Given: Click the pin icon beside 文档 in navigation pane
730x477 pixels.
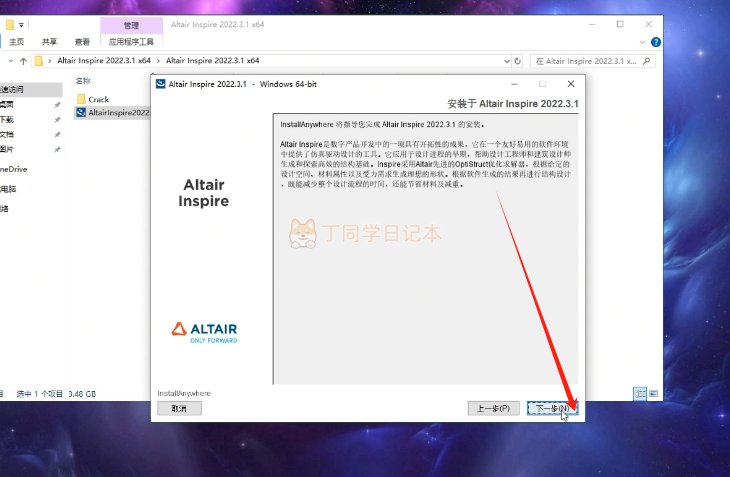Looking at the screenshot, I should (57, 134).
